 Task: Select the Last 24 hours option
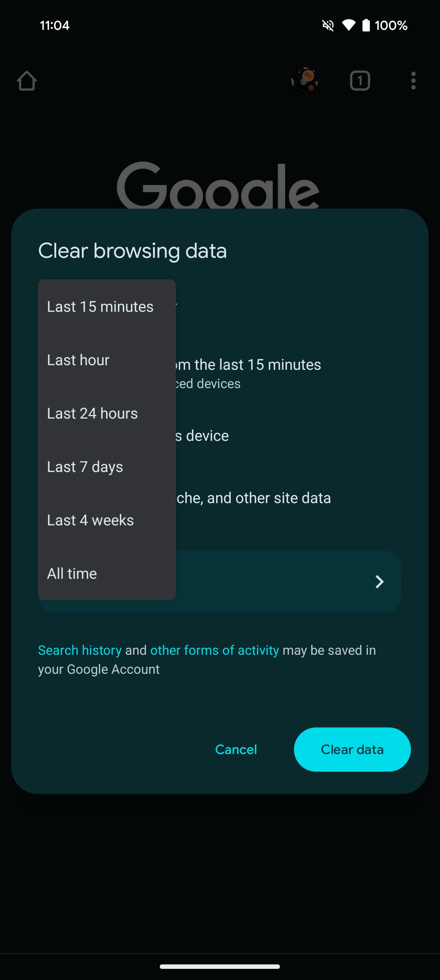click(x=92, y=413)
